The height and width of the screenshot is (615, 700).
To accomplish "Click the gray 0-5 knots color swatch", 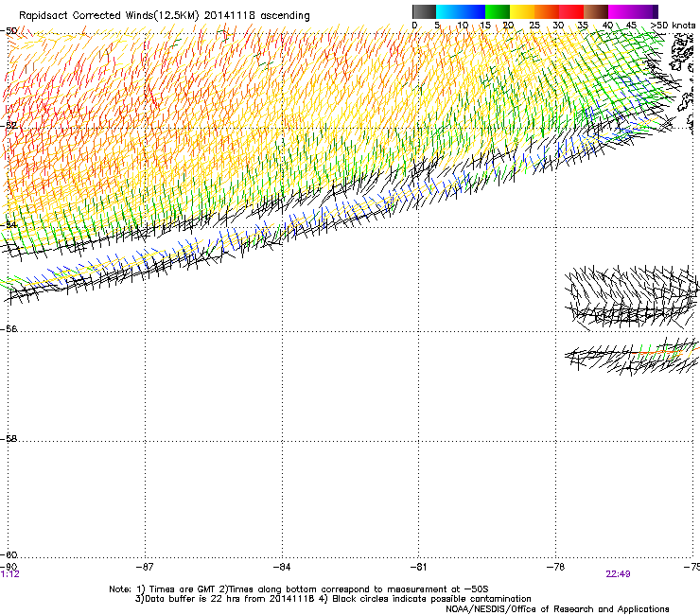I will coord(424,11).
